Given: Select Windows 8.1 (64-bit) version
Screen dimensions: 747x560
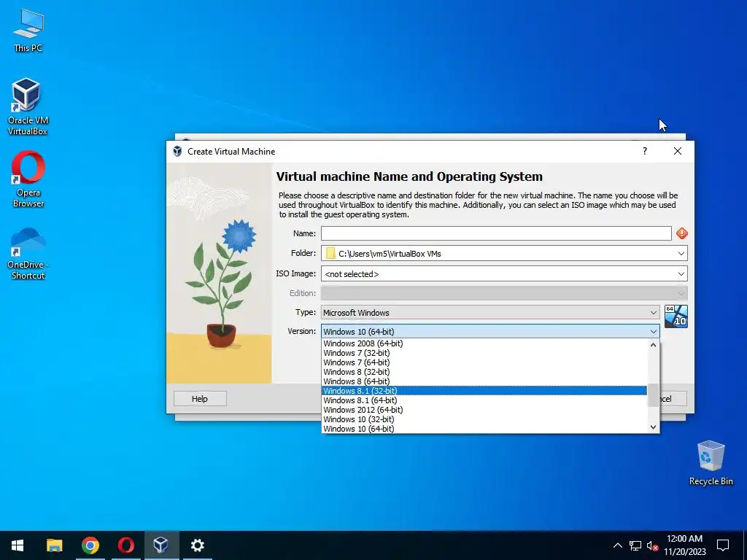Looking at the screenshot, I should click(484, 400).
